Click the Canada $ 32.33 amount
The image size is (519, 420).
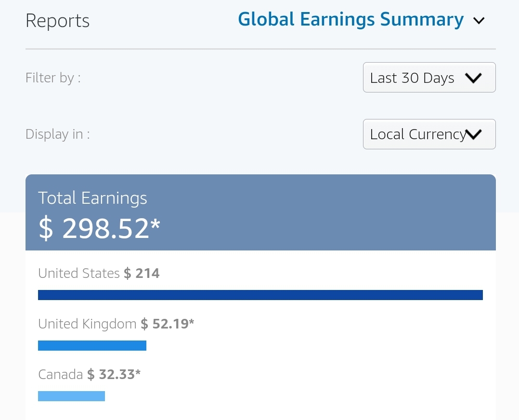(x=114, y=374)
